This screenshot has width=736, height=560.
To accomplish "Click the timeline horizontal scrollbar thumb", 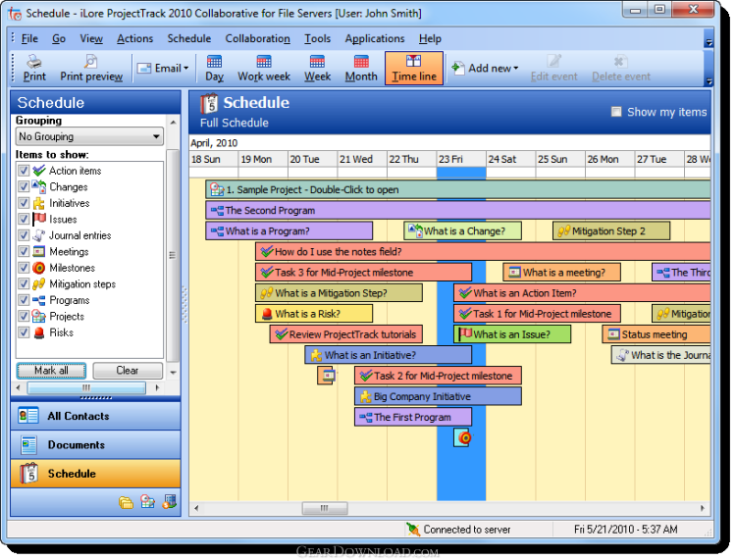I will 325,508.
